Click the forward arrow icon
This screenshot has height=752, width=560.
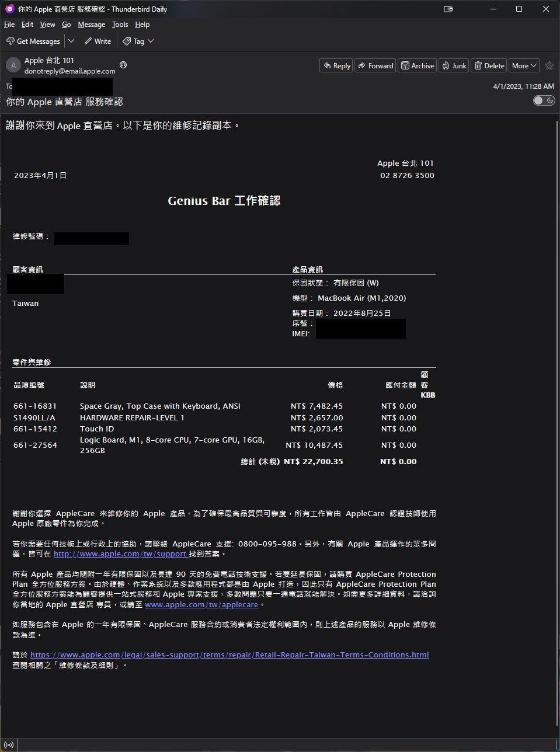point(362,66)
